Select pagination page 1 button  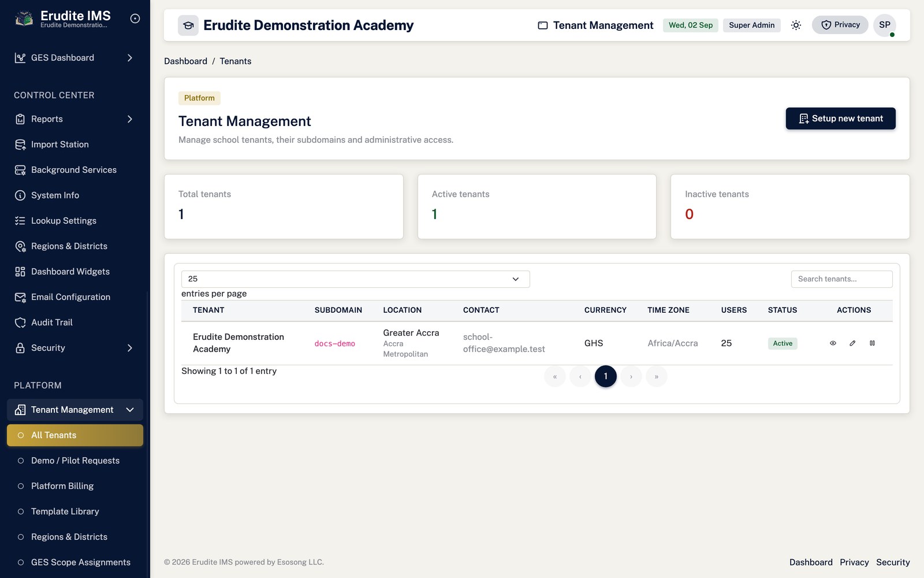[606, 376]
